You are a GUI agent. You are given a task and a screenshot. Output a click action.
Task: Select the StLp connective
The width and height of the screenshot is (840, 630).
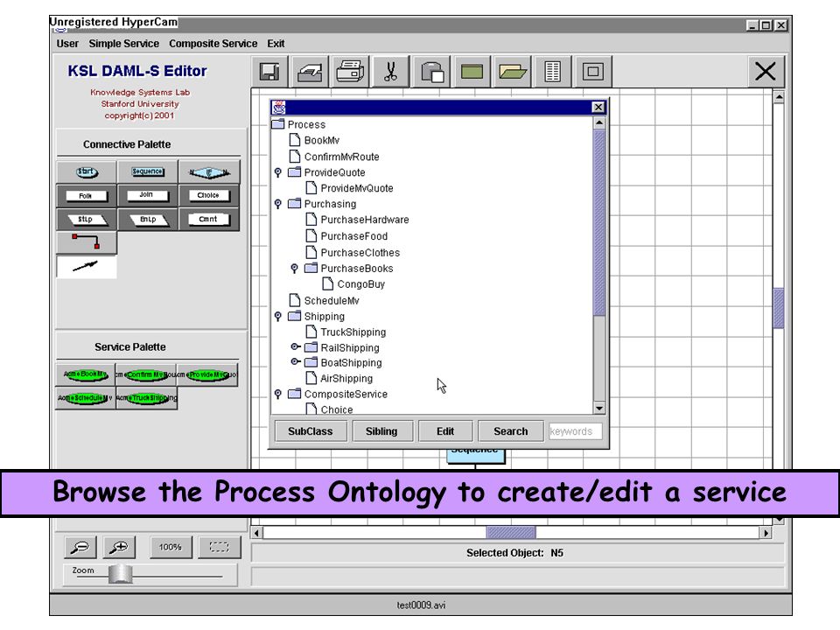(87, 219)
